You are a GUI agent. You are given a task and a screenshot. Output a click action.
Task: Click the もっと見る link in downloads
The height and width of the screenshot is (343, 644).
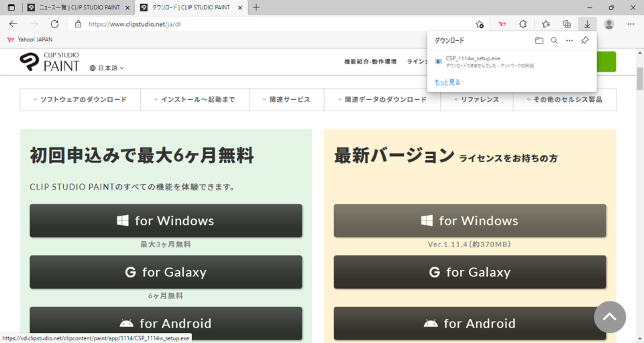point(447,82)
